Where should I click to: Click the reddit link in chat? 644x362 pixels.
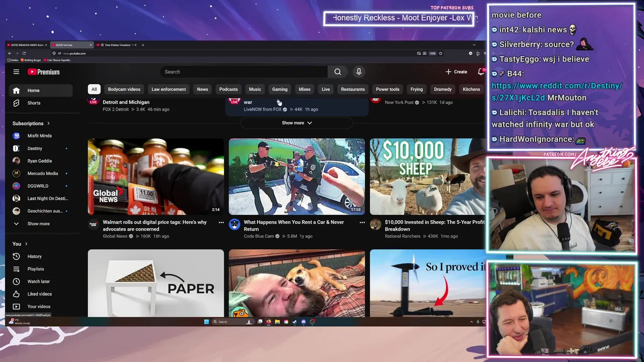[x=557, y=92]
